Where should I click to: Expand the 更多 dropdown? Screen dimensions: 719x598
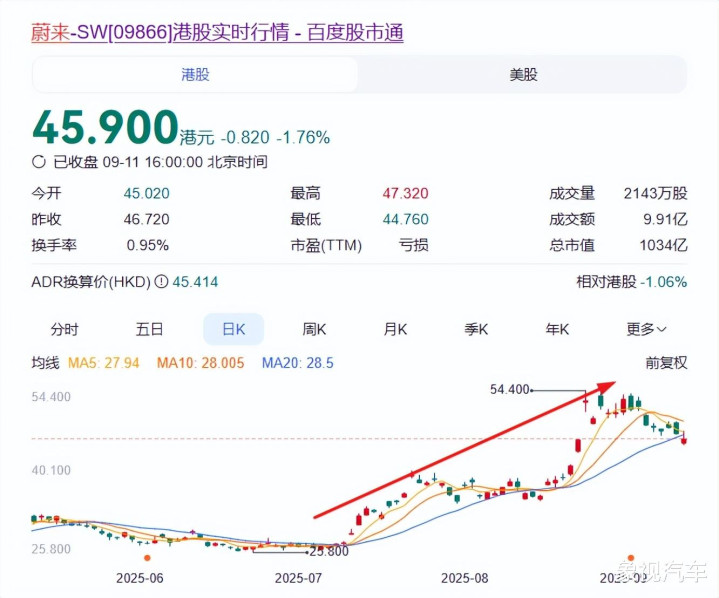point(646,329)
